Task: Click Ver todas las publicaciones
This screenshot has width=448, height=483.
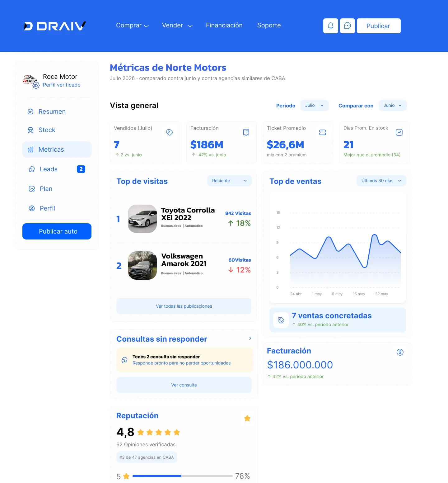Action: coord(184,306)
